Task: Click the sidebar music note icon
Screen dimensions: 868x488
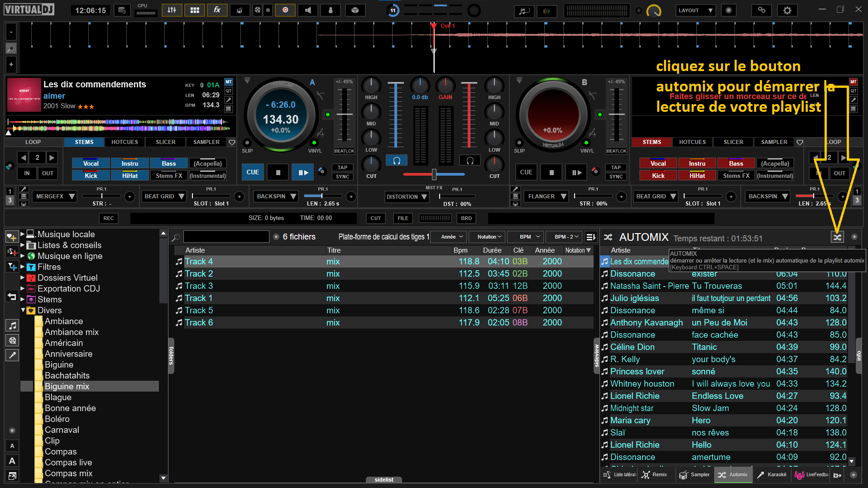Action: [13, 325]
